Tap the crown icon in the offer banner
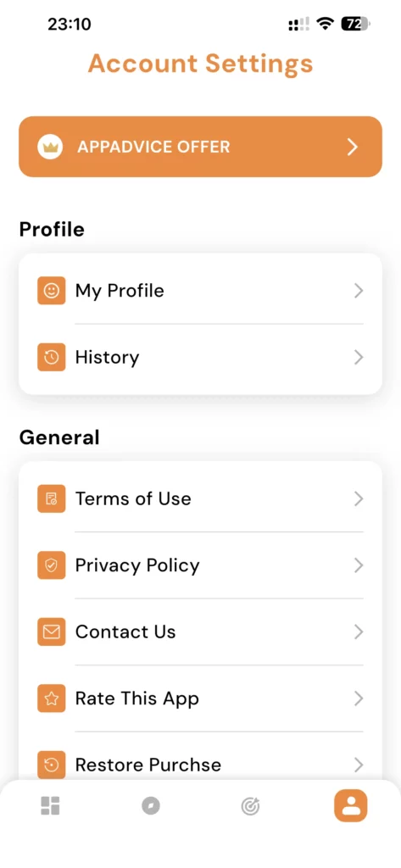The image size is (401, 868). (50, 147)
